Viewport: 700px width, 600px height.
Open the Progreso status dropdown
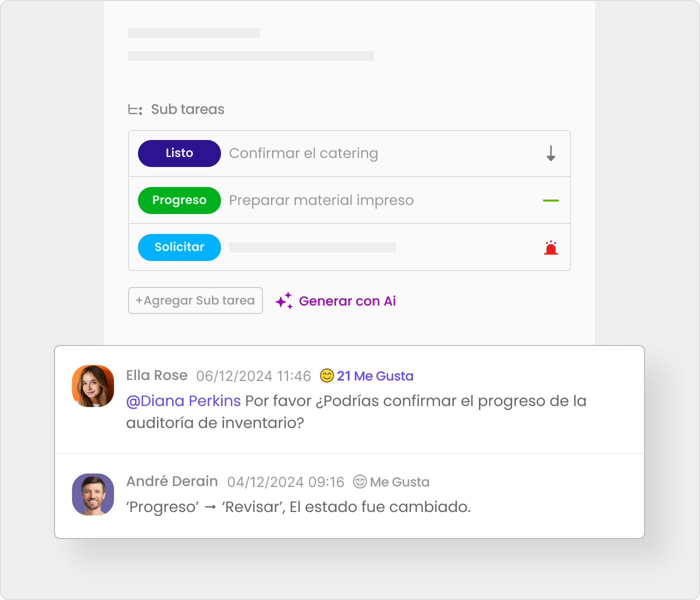point(179,200)
